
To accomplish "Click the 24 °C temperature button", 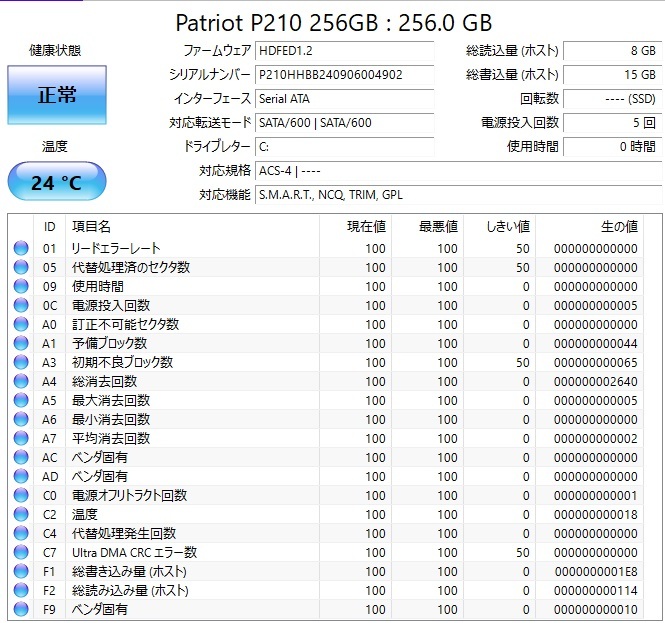I will click(x=57, y=182).
